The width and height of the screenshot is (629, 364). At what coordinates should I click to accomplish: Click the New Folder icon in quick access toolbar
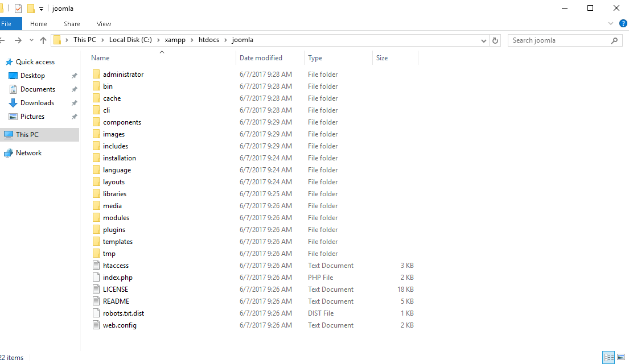pyautogui.click(x=31, y=9)
